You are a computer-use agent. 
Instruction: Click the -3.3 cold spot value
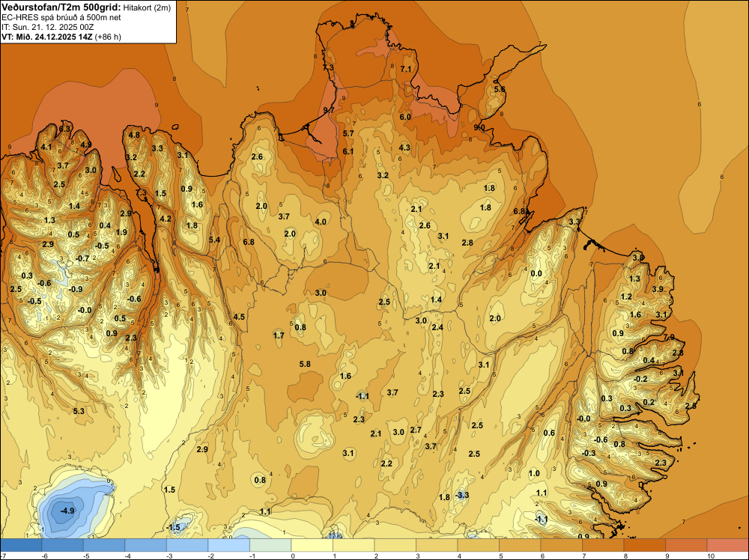(x=462, y=495)
